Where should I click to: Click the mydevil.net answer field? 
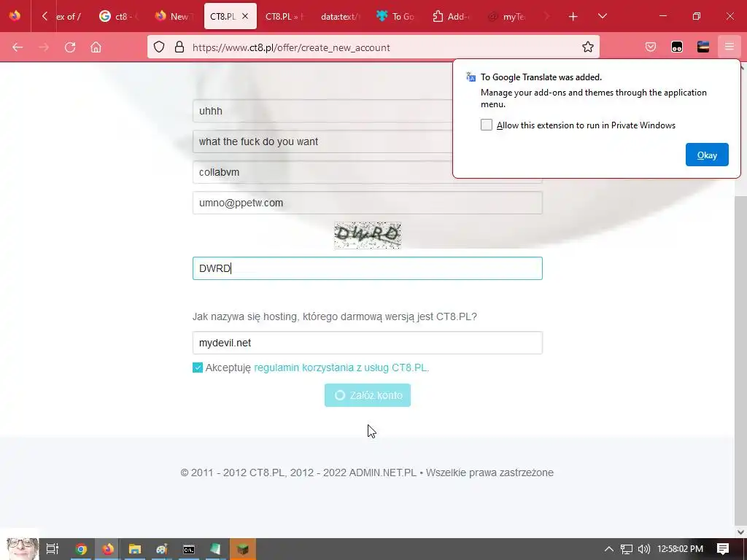368,343
